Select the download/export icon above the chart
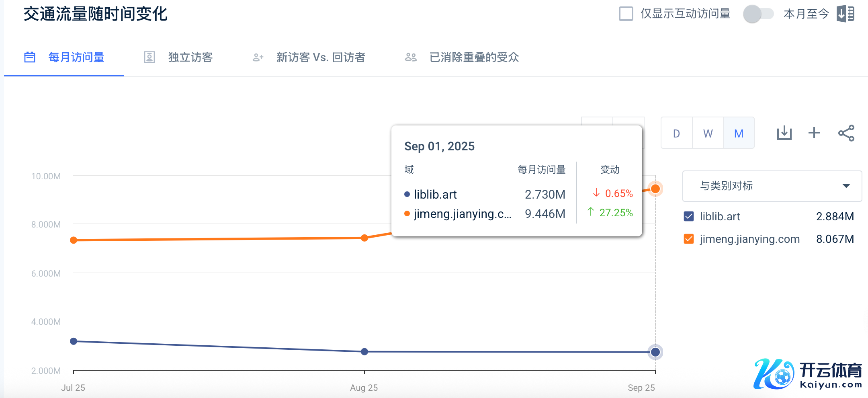868x398 pixels. pyautogui.click(x=784, y=133)
